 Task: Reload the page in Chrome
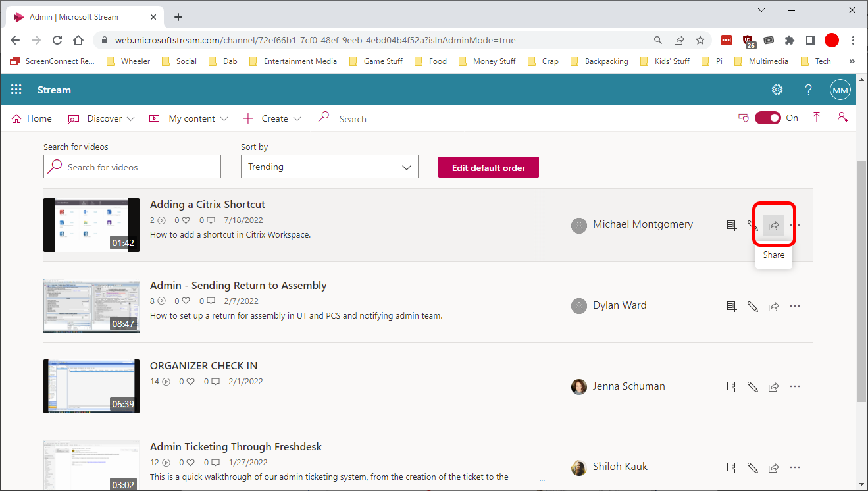click(x=57, y=40)
